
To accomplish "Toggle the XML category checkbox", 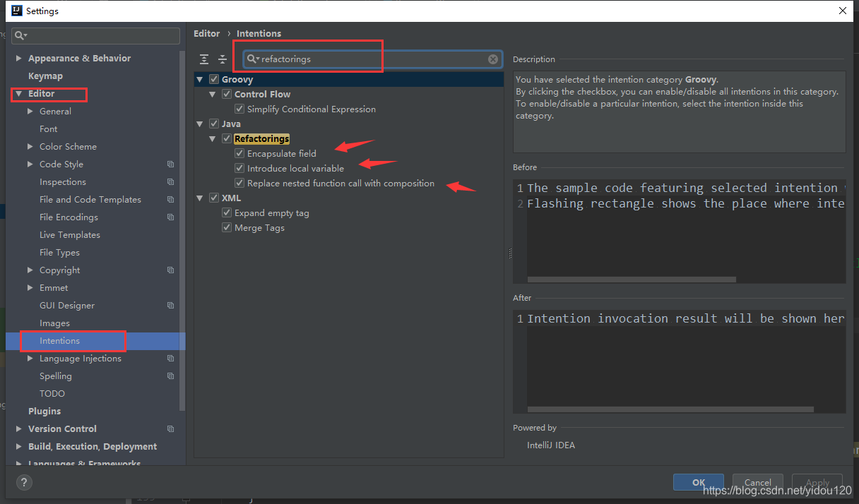I will point(214,198).
